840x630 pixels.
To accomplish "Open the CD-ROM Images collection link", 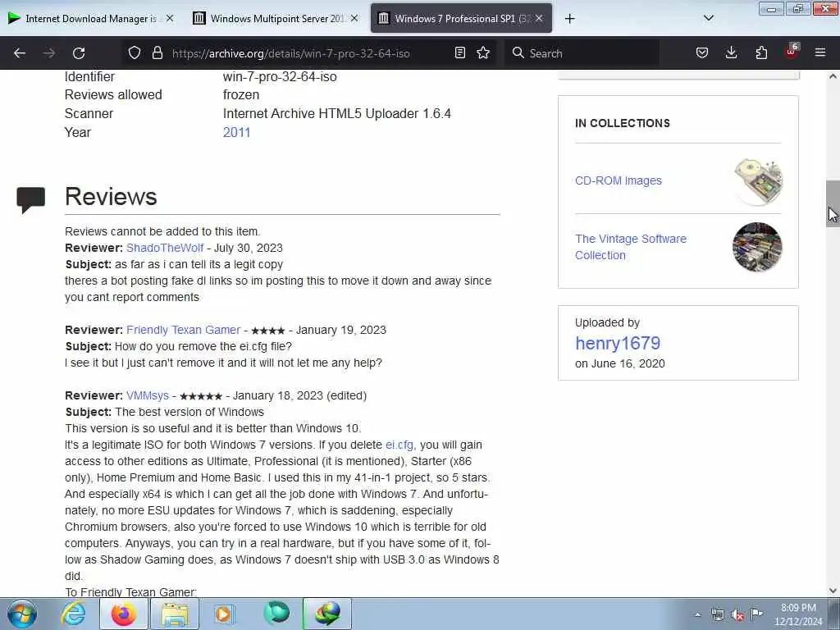I will pos(619,180).
